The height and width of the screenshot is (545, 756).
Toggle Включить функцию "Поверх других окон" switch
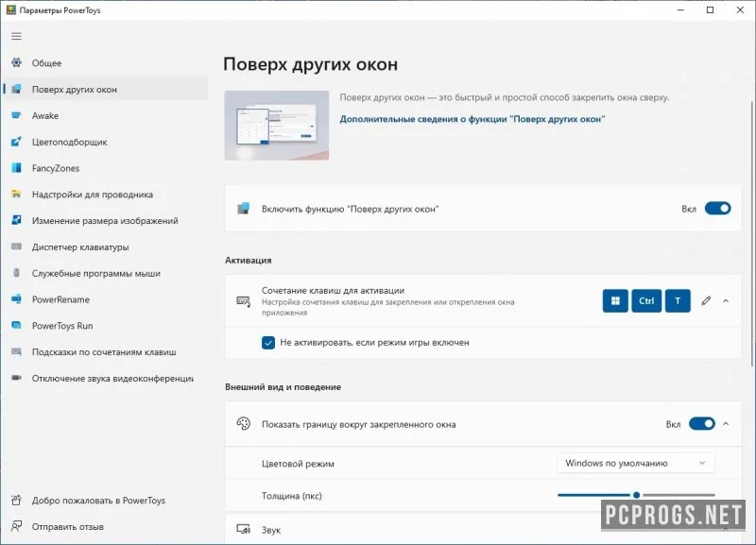click(x=717, y=208)
